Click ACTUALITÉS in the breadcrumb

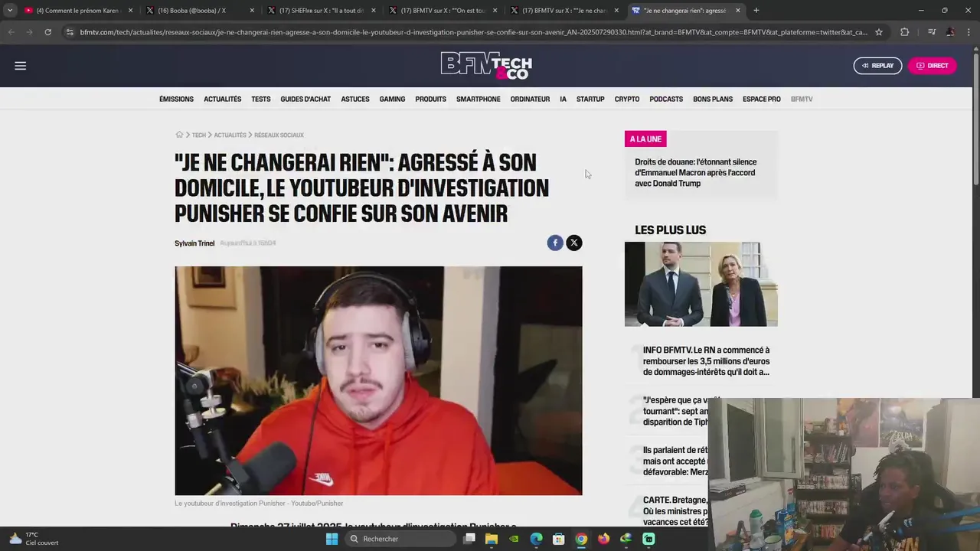click(230, 135)
